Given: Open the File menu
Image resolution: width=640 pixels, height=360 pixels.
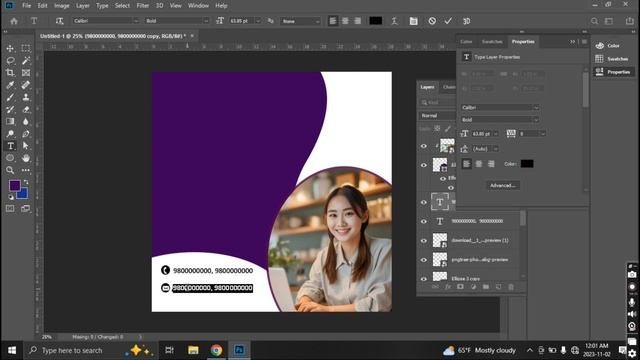Looking at the screenshot, I should tap(27, 6).
